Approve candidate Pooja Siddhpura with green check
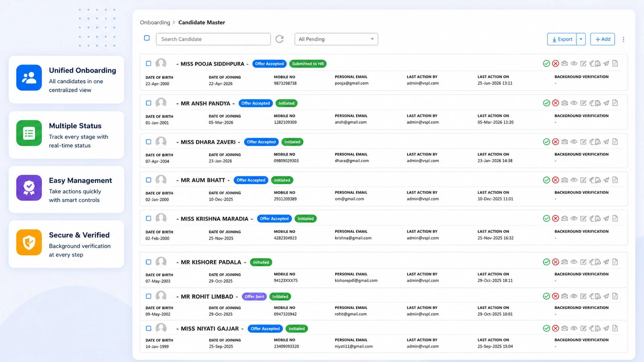 pos(546,64)
